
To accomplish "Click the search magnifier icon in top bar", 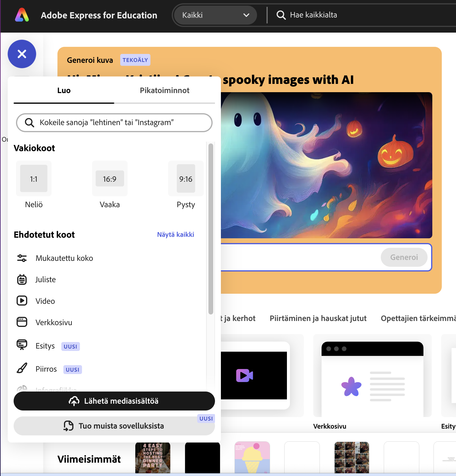I will [x=281, y=15].
